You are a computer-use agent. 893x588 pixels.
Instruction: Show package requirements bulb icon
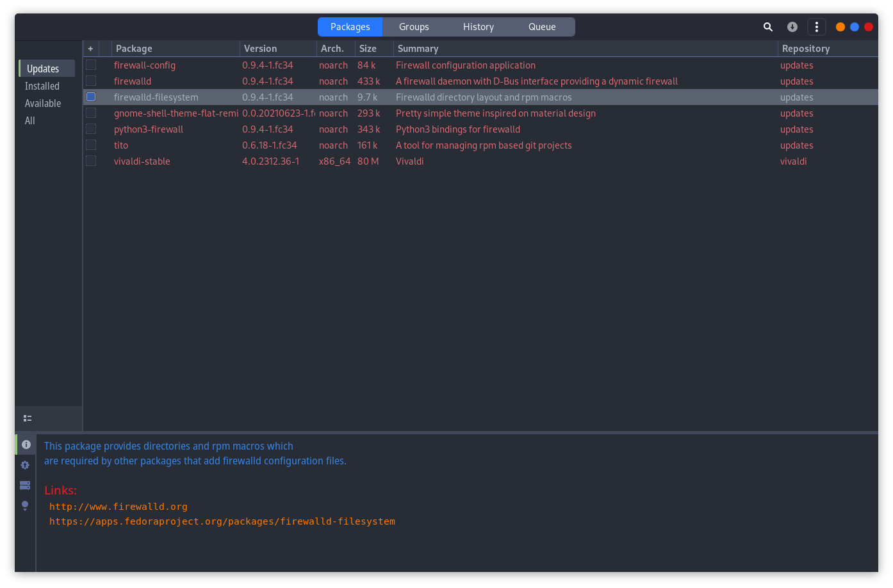[x=25, y=505]
